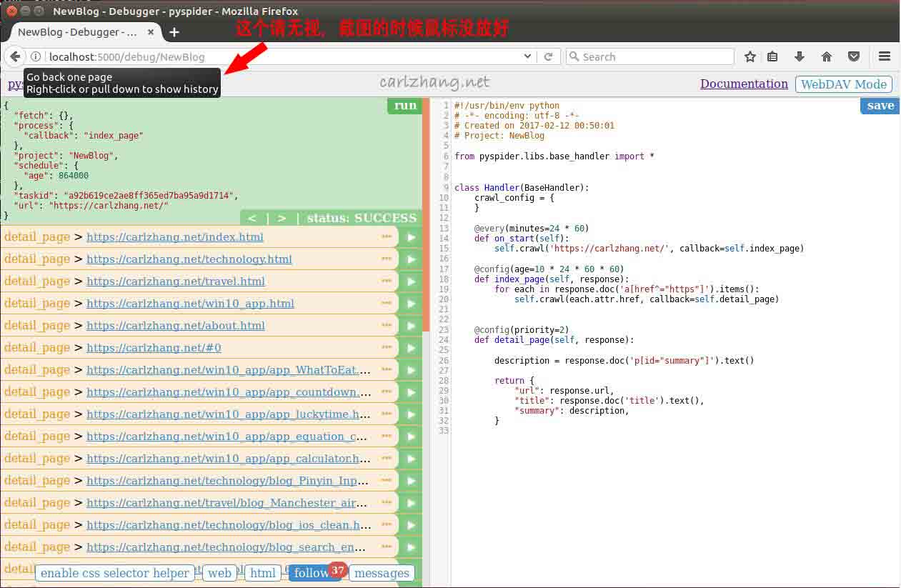Switch to the web tab
The height and width of the screenshot is (588, 901).
[219, 573]
